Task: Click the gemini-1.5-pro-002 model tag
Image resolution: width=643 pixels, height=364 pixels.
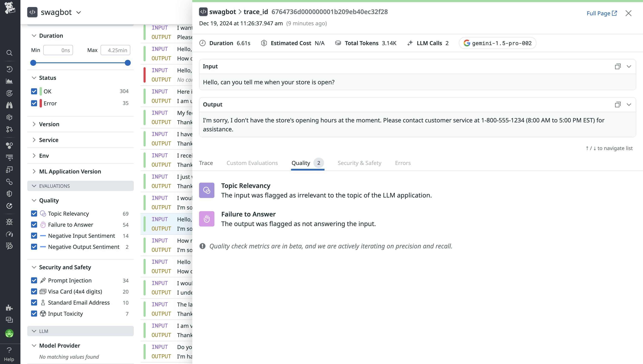Action: coord(498,43)
